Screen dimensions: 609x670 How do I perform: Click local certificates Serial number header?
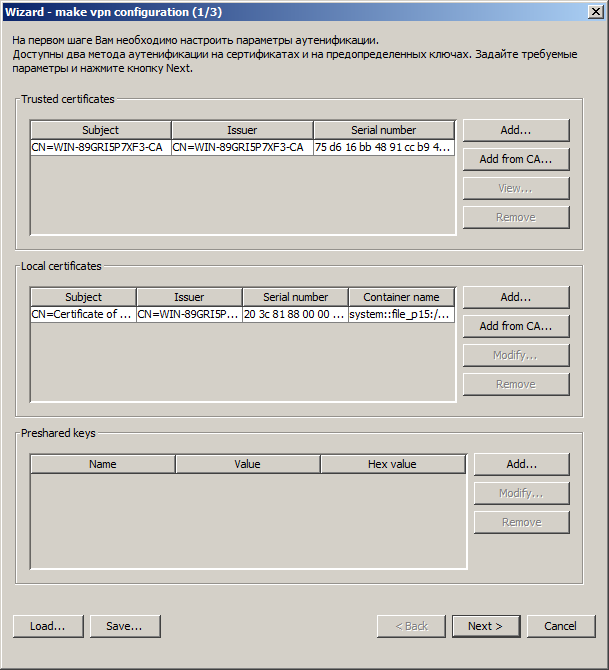coord(295,297)
